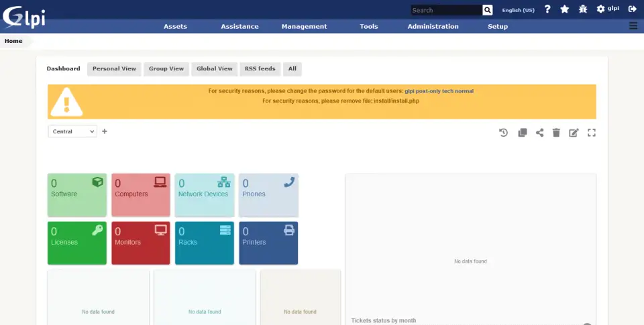Delete the dashboard with trash icon
Screen dimensions: 644x325
point(556,133)
